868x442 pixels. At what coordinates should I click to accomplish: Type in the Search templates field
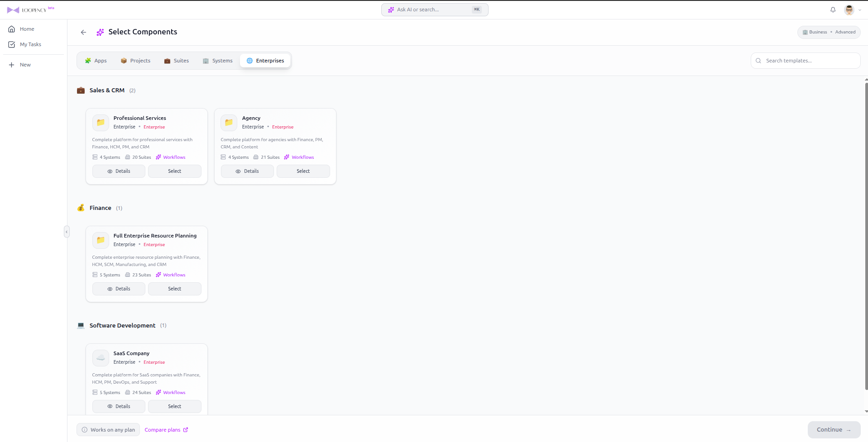805,60
